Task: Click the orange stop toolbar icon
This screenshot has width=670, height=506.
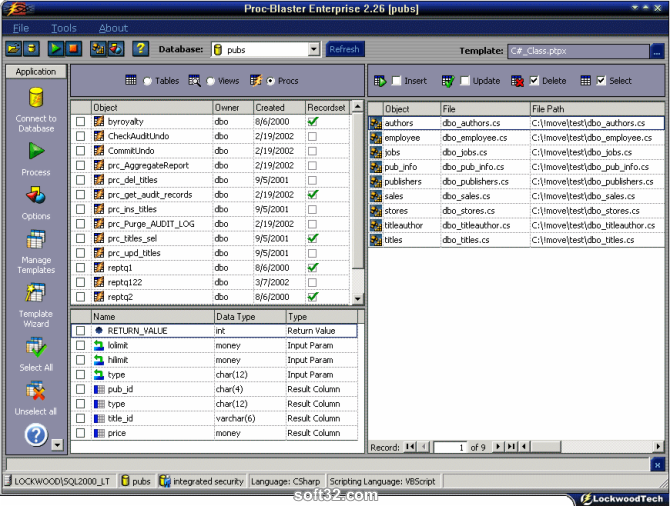Action: [73, 49]
